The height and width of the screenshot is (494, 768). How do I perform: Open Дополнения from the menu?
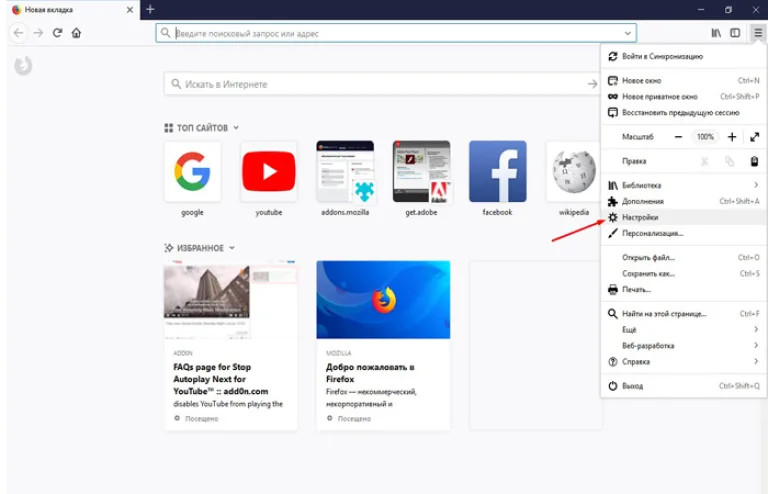684,201
